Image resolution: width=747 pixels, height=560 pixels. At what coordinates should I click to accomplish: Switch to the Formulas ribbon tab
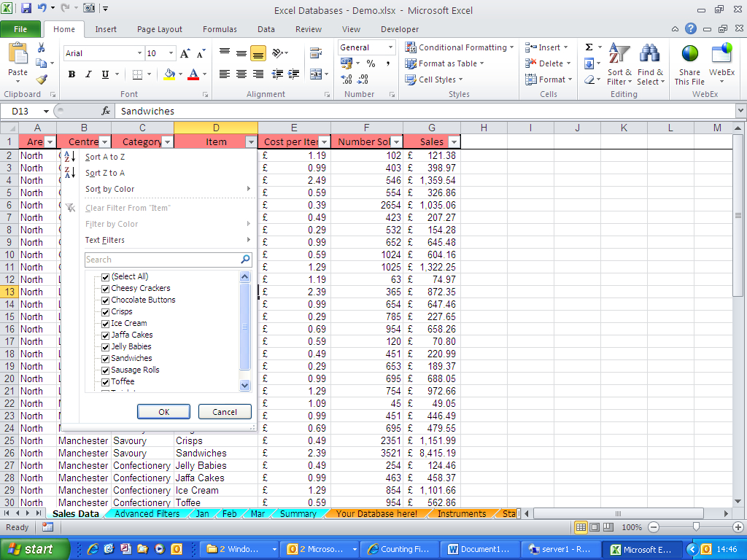tap(220, 29)
